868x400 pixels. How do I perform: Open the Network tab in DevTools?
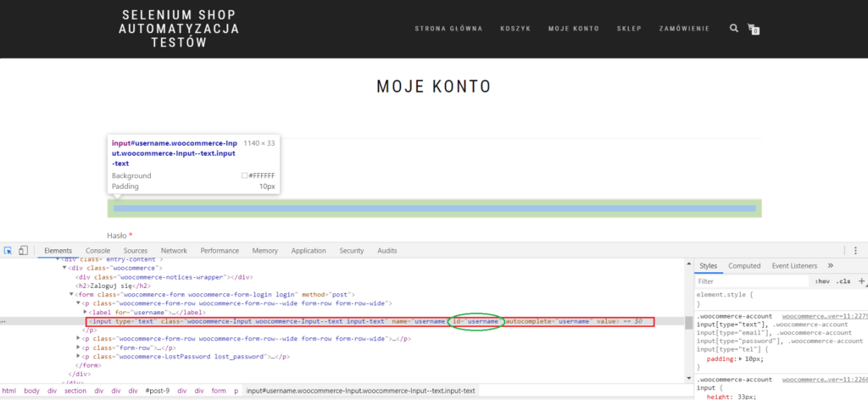(x=174, y=251)
